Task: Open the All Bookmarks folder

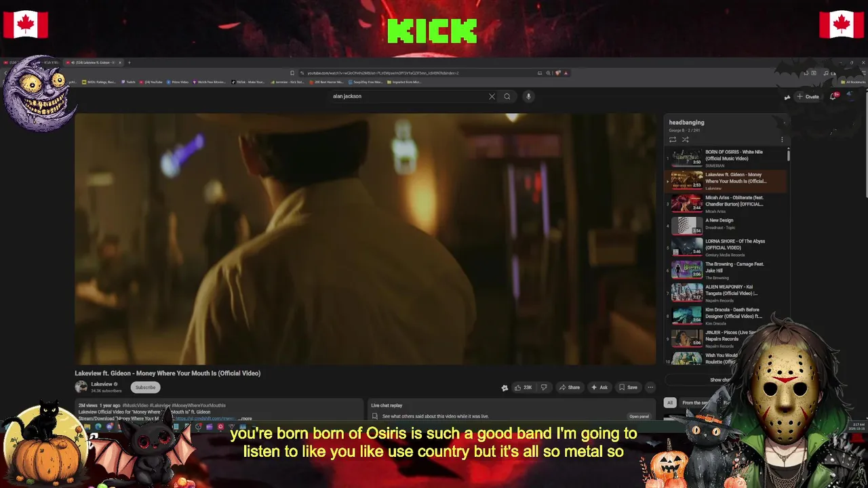Action: click(x=853, y=82)
